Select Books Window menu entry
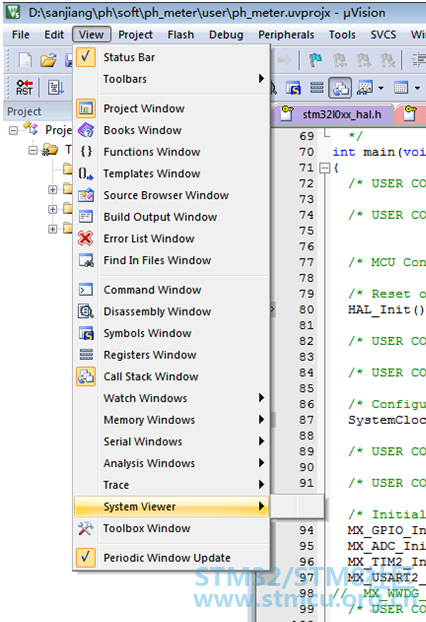 (x=172, y=130)
